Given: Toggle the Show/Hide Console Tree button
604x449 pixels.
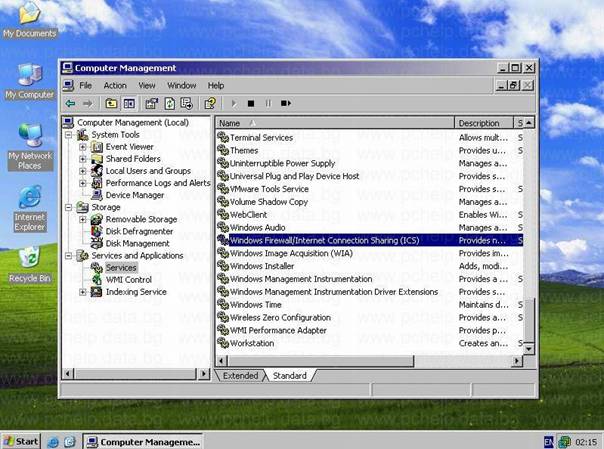Looking at the screenshot, I should 129,103.
